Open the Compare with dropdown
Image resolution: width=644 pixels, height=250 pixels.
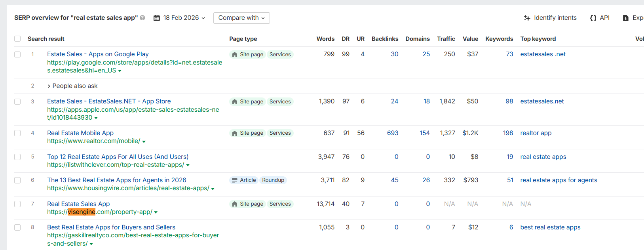pos(241,18)
